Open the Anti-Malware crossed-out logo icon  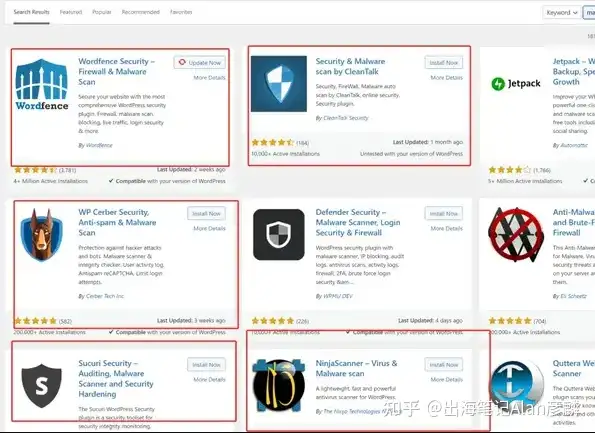(516, 235)
